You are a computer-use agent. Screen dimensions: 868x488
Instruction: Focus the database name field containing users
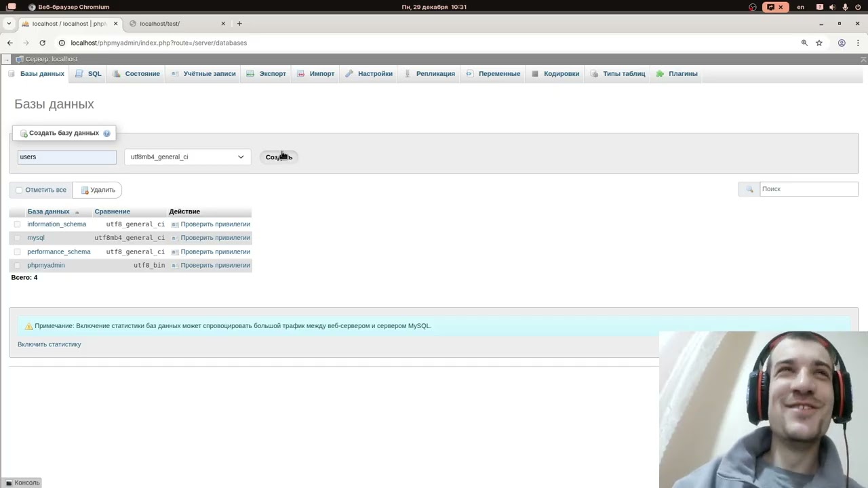point(67,157)
